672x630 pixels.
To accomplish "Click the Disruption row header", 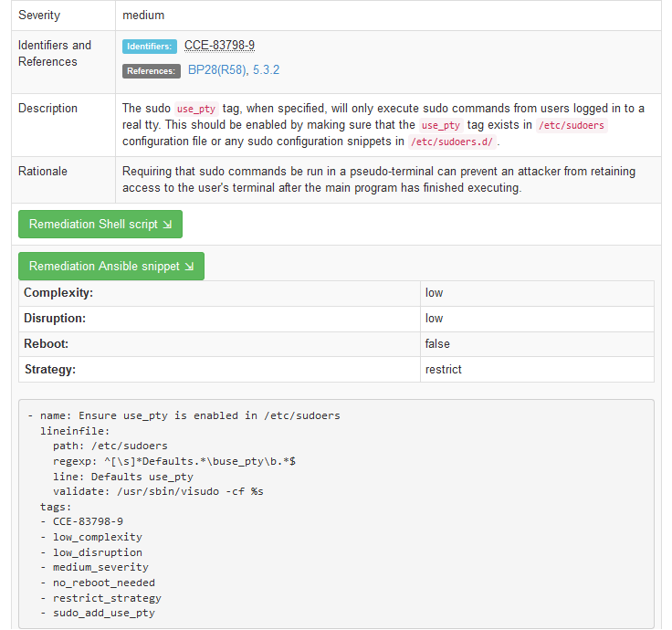I will pos(55,319).
